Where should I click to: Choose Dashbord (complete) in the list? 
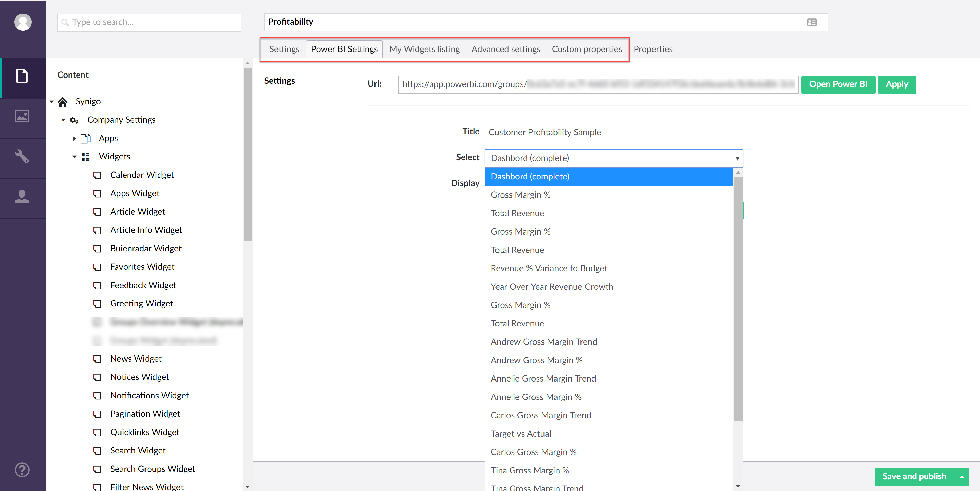[609, 177]
